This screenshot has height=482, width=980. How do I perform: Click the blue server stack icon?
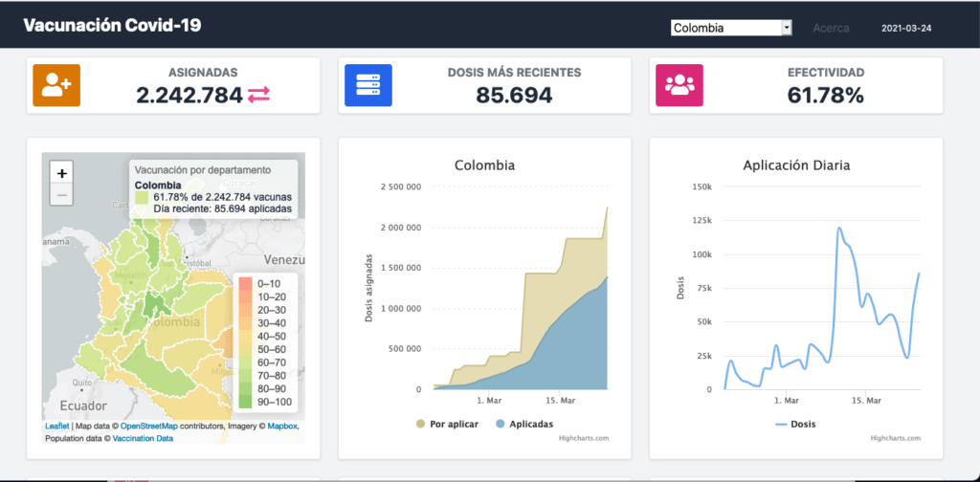[x=367, y=85]
